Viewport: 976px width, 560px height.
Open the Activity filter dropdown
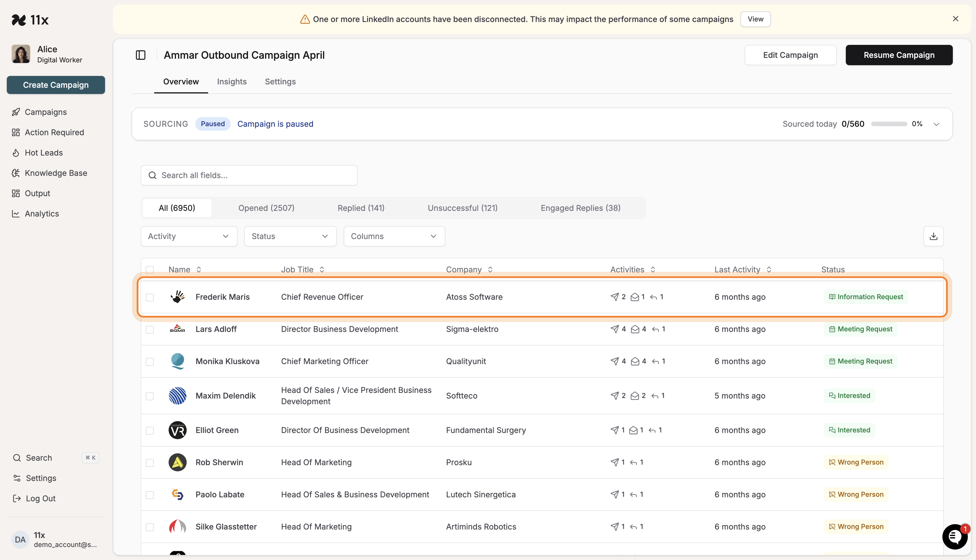188,236
